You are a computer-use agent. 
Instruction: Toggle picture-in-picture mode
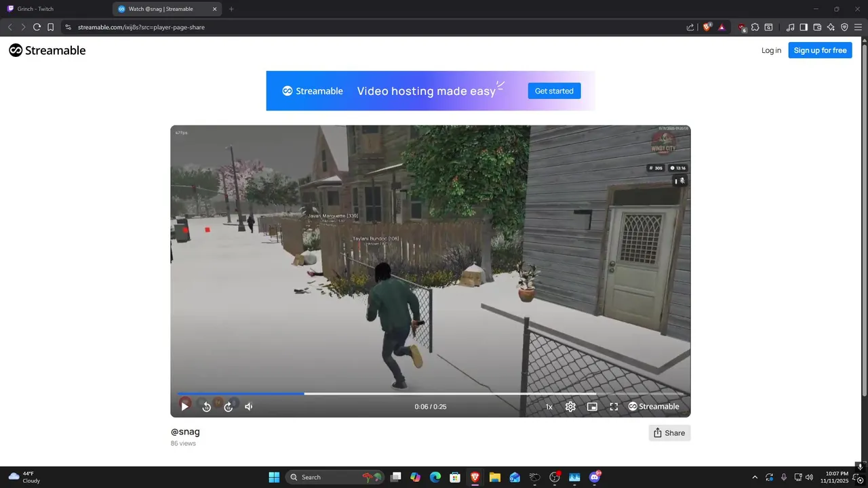pos(592,407)
